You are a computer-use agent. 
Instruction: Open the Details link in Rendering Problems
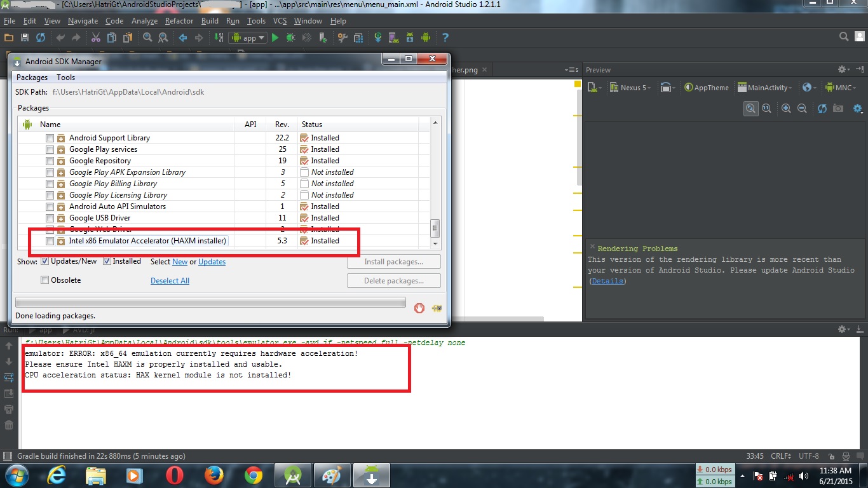click(607, 281)
